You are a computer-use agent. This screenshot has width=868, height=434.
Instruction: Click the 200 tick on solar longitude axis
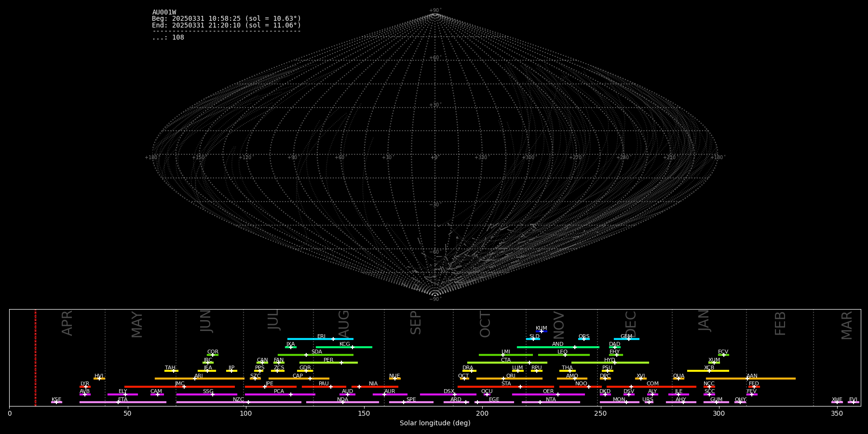click(482, 413)
